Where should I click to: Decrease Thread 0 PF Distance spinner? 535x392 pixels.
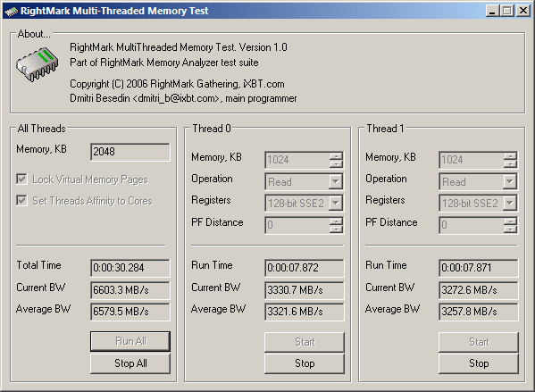tap(336, 229)
